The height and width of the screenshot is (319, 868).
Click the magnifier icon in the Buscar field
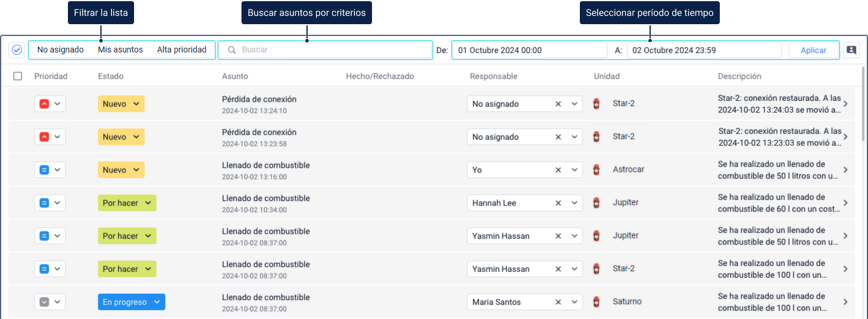coord(232,50)
